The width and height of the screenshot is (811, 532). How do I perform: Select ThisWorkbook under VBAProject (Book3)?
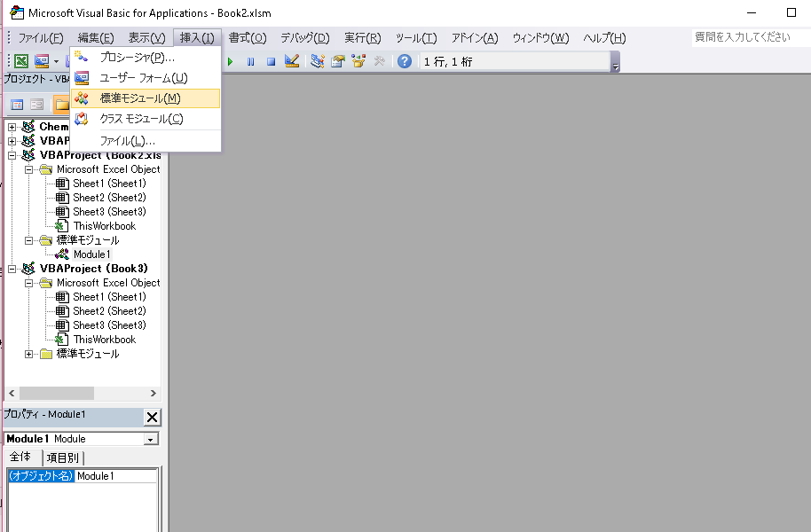point(104,340)
